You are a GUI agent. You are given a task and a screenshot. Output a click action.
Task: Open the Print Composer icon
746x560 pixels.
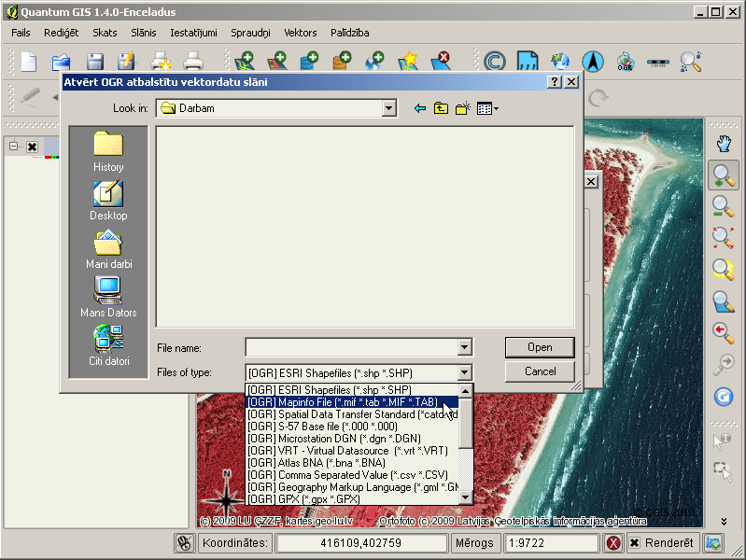(161, 62)
